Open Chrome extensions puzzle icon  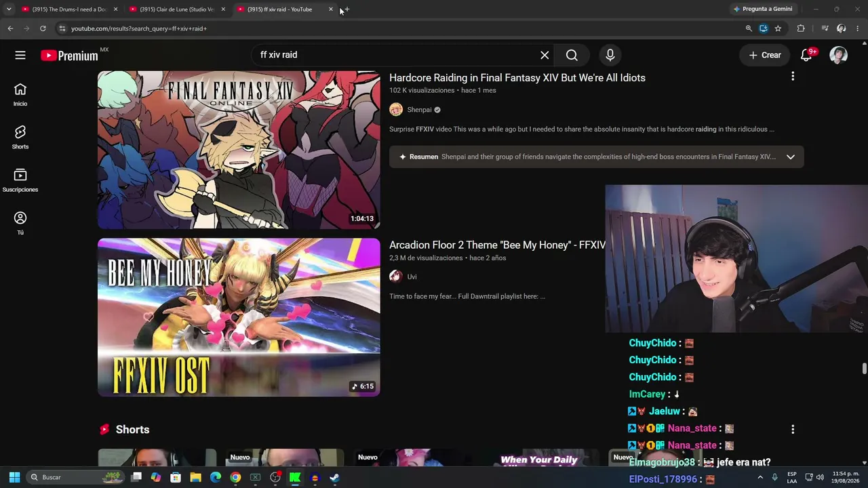click(x=801, y=28)
